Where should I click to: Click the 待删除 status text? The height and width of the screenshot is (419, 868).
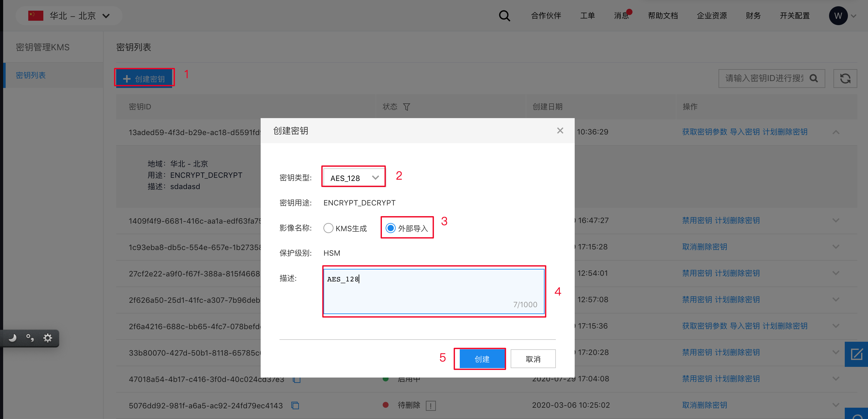point(409,405)
